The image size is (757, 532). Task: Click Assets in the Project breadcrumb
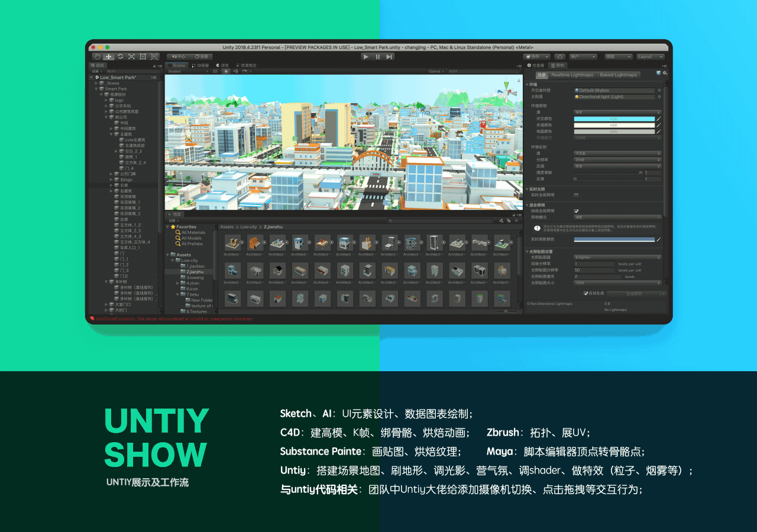(227, 226)
